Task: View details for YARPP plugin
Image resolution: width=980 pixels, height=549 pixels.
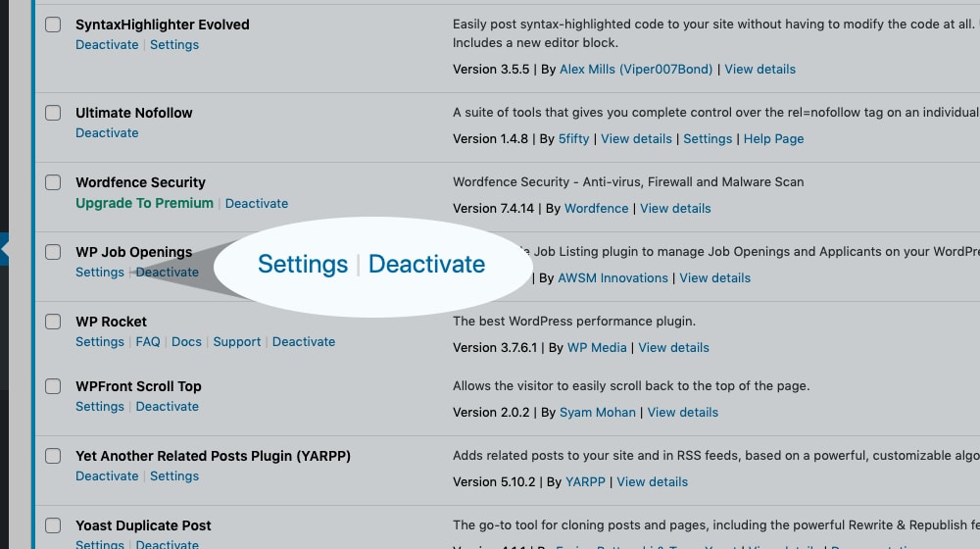Action: [x=653, y=481]
